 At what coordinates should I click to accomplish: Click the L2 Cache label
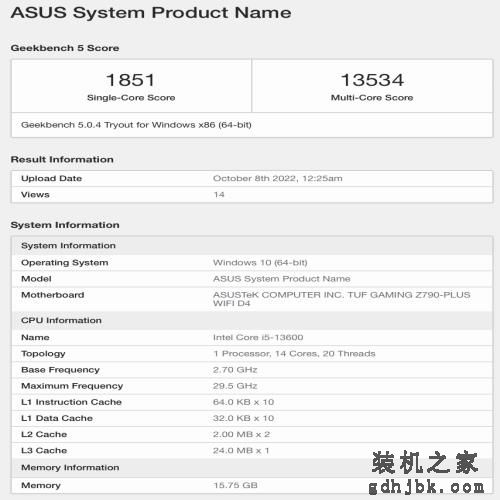point(44,435)
